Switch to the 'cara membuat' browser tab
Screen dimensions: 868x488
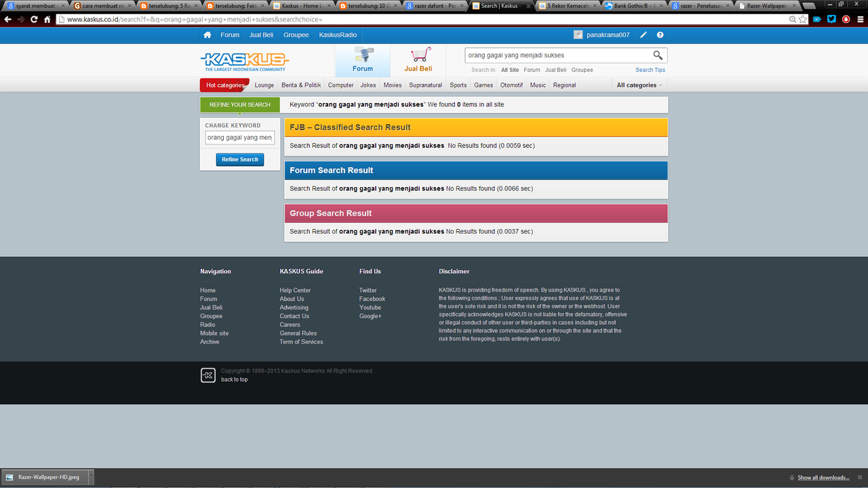click(x=102, y=5)
